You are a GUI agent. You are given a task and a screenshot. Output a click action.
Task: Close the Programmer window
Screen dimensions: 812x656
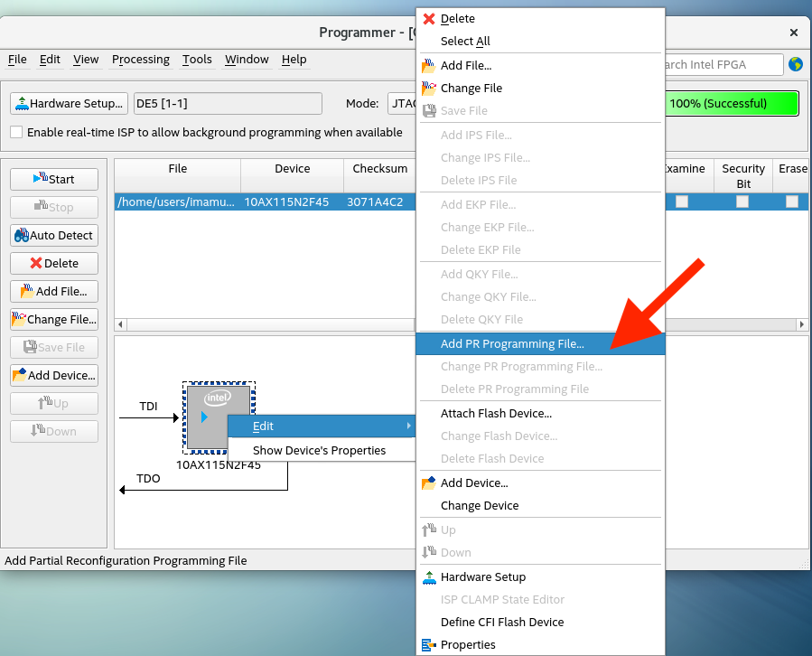coord(793,33)
